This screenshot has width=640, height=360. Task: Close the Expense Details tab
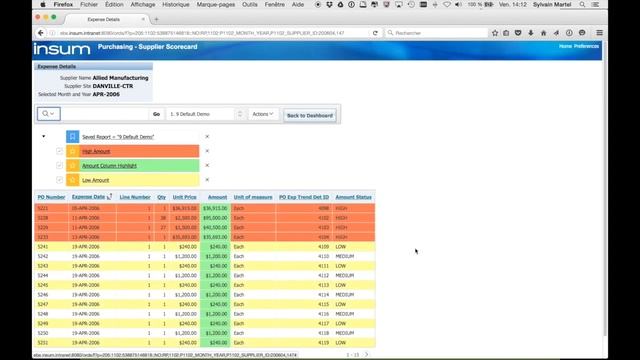(x=143, y=19)
